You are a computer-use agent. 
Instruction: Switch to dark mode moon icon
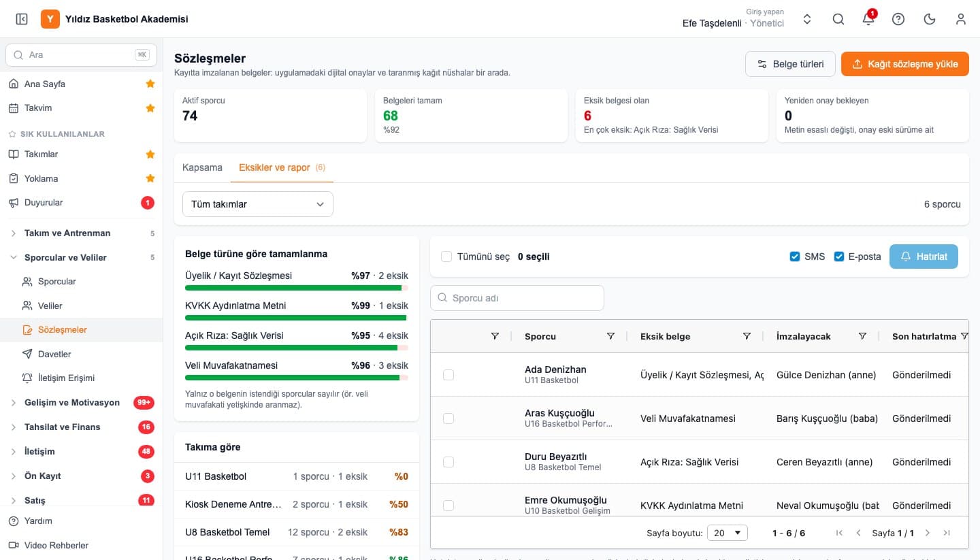tap(930, 19)
